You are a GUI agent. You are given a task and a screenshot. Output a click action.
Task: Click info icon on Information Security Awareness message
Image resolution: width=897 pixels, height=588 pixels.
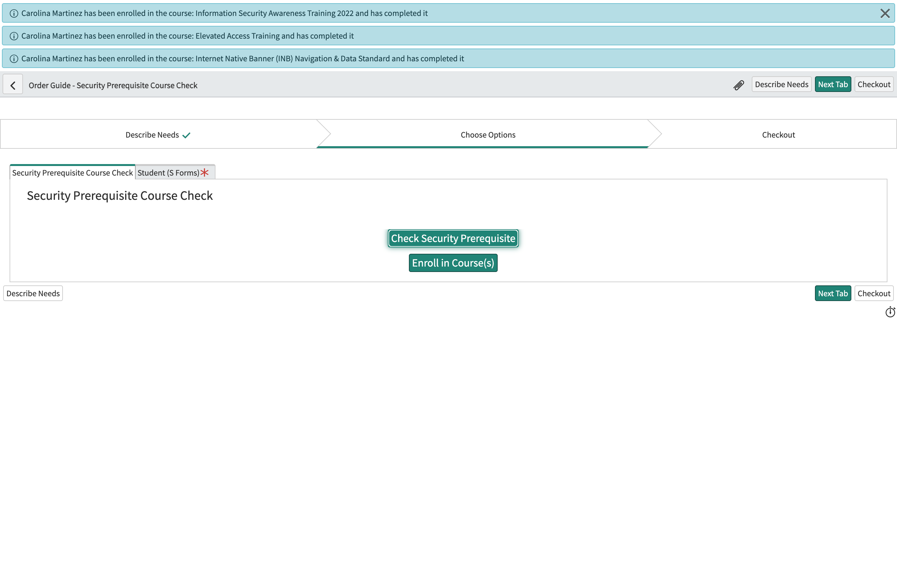click(14, 14)
